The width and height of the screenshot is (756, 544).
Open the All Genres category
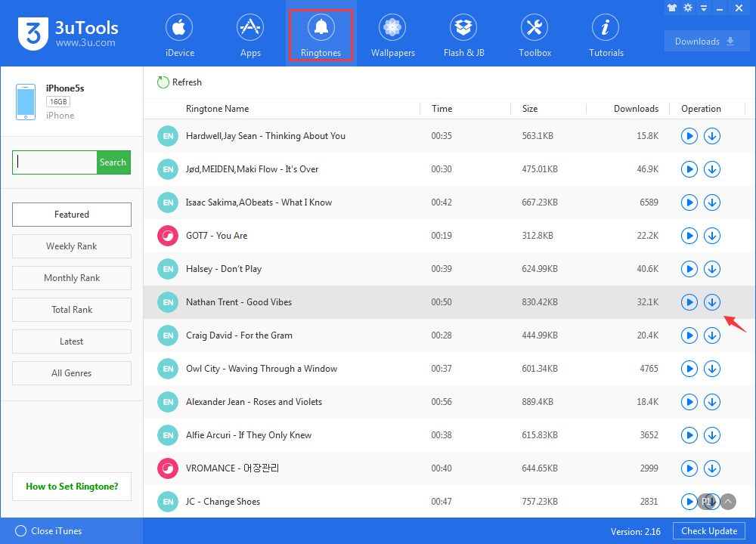click(x=72, y=373)
